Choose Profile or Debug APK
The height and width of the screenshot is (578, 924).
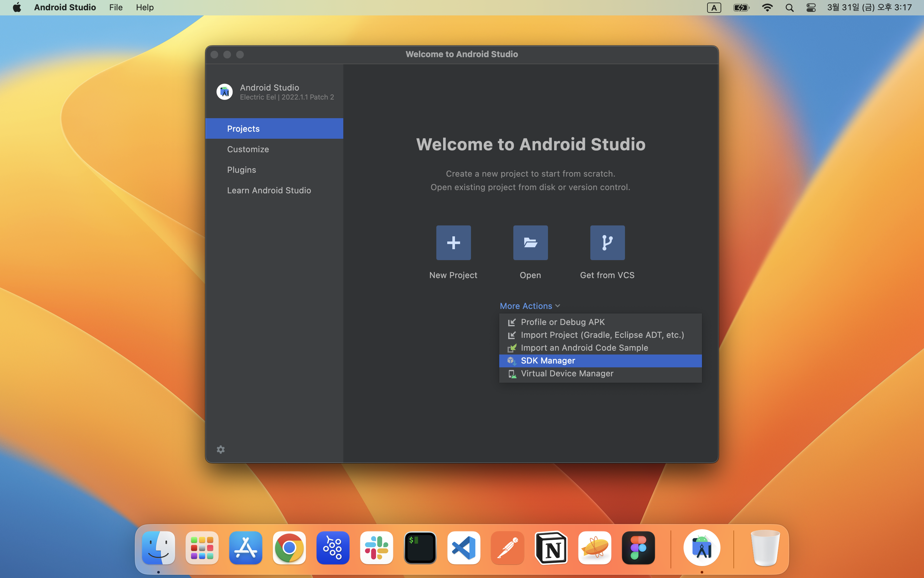pos(600,322)
